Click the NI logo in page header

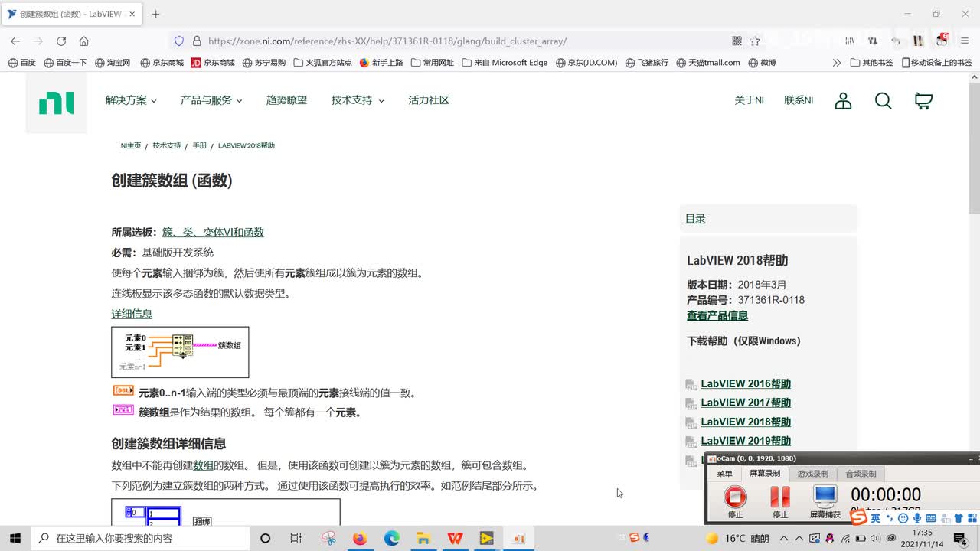(x=57, y=103)
